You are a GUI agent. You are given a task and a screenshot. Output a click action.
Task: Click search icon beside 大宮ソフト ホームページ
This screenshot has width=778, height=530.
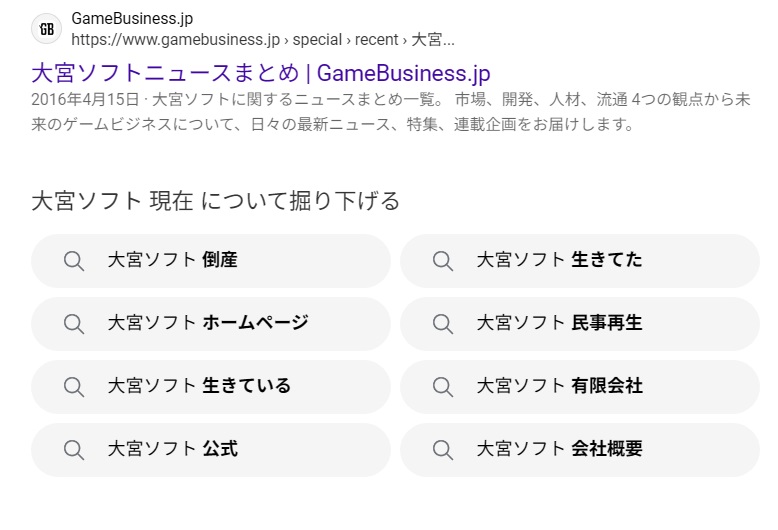coord(74,323)
